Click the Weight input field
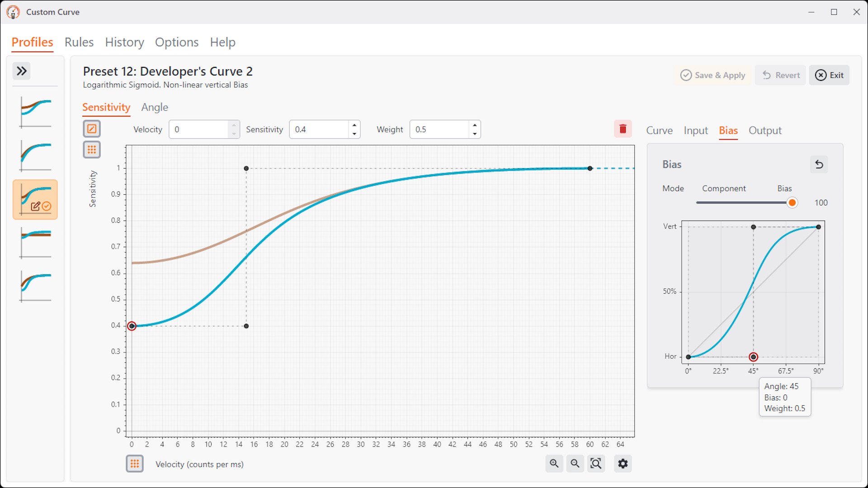Screen dimensions: 868x488 pyautogui.click(x=439, y=129)
